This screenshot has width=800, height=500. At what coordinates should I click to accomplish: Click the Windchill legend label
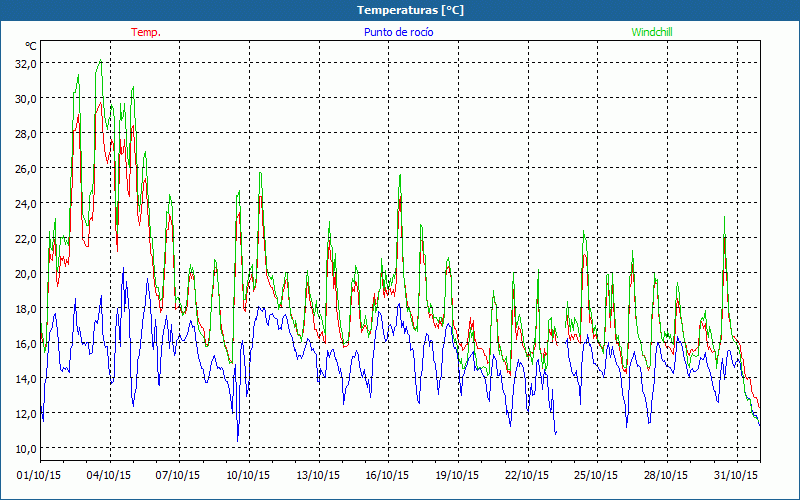[x=652, y=32]
